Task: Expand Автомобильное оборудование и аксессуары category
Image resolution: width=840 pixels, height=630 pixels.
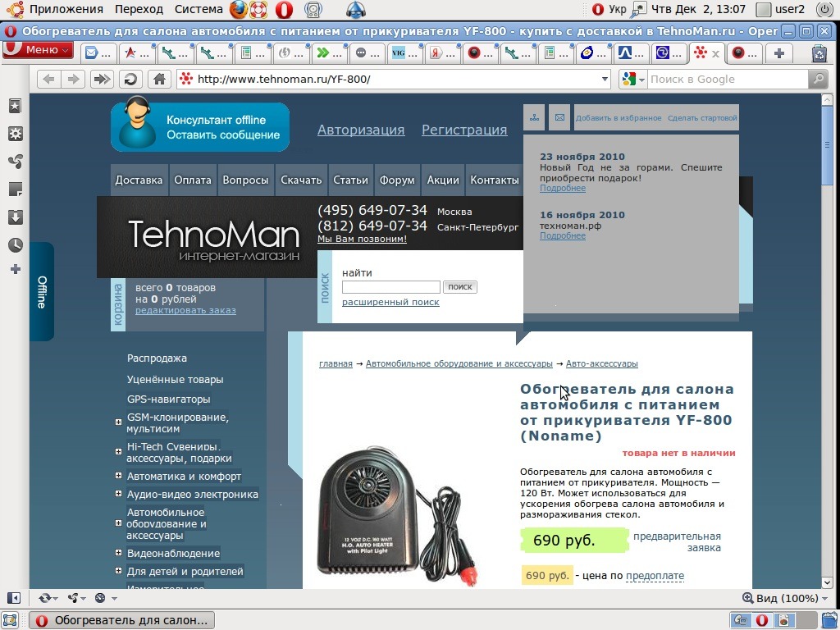Action: pyautogui.click(x=118, y=523)
